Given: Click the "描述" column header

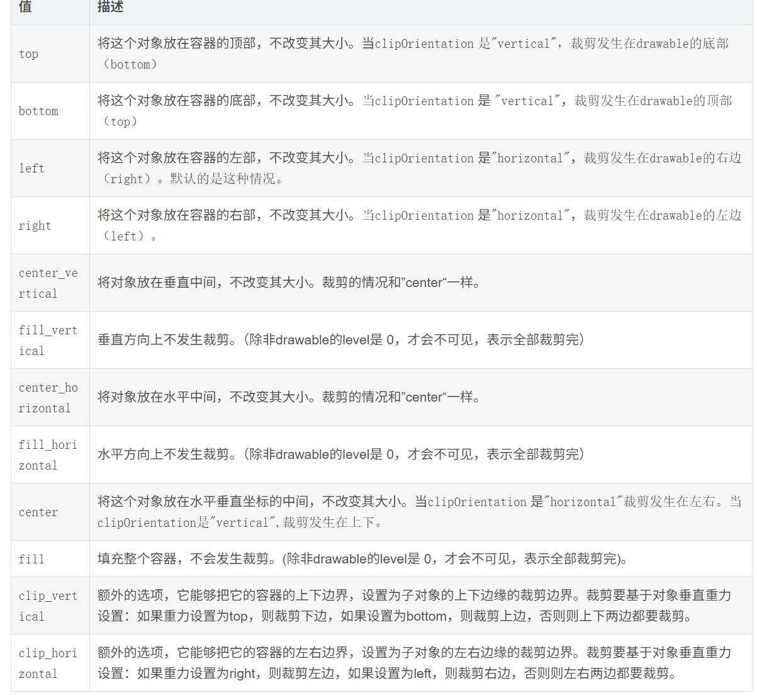Looking at the screenshot, I should click(111, 8).
